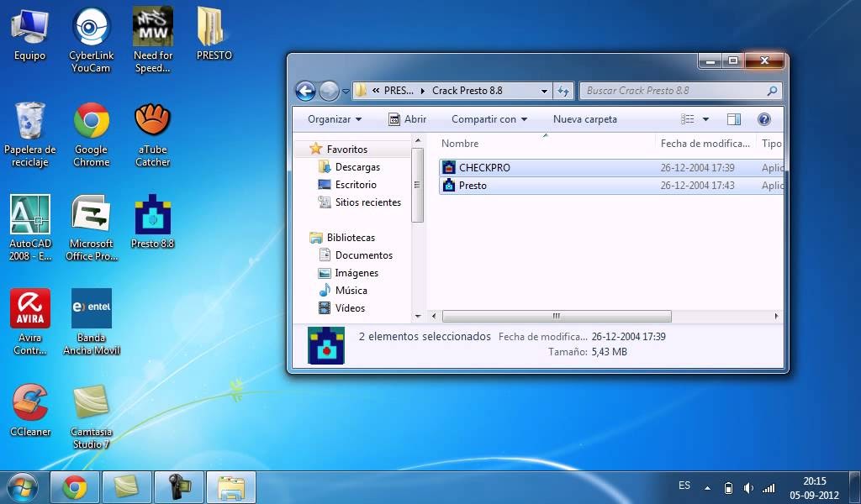The image size is (861, 504).
Task: Select the Presto application file
Action: 611,186
